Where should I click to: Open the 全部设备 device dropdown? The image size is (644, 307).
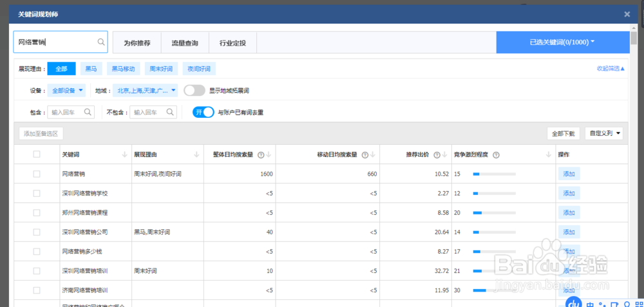click(66, 90)
